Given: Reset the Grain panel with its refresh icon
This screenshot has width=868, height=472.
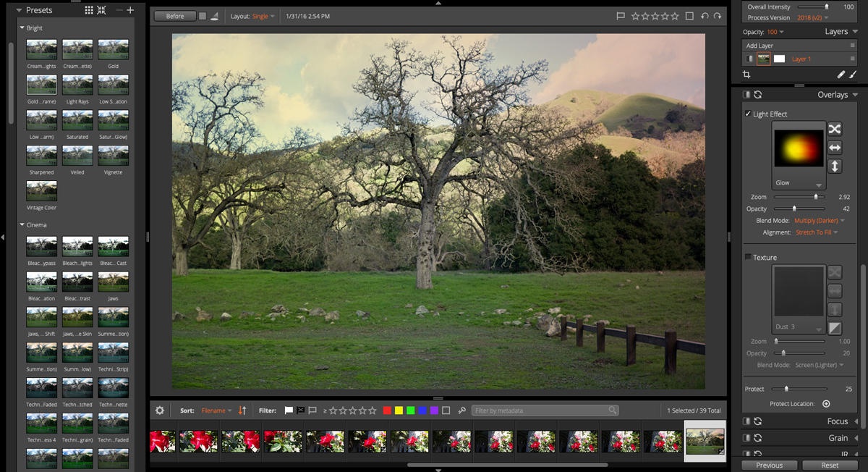Looking at the screenshot, I should tap(757, 438).
